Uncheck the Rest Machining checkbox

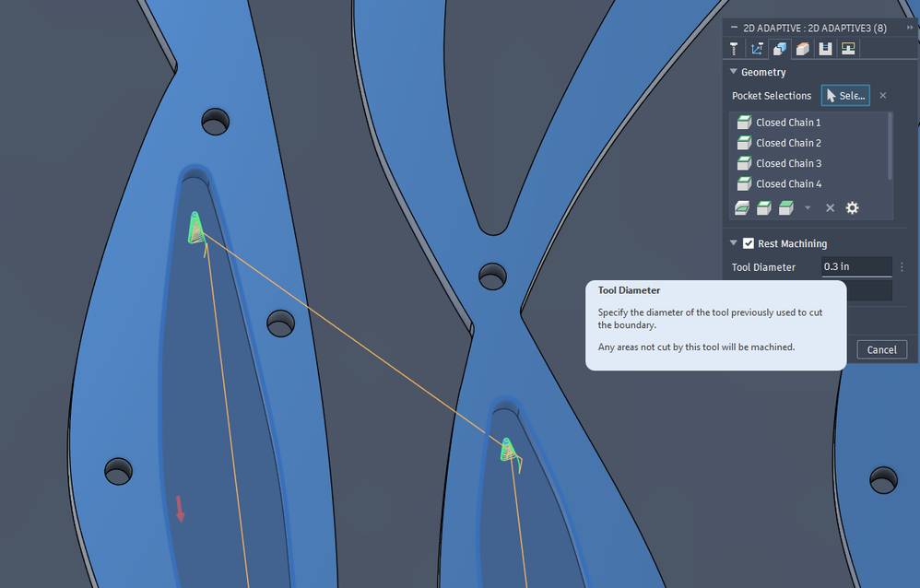coord(749,243)
